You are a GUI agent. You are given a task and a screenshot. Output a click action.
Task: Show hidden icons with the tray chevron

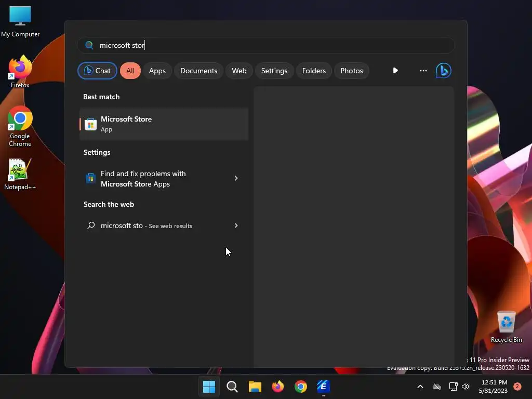pos(420,387)
